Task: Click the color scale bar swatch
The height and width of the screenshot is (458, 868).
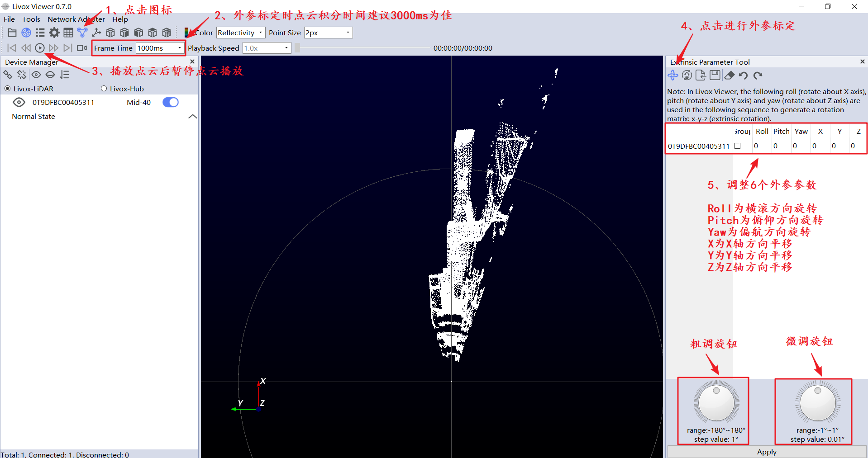Action: (186, 33)
